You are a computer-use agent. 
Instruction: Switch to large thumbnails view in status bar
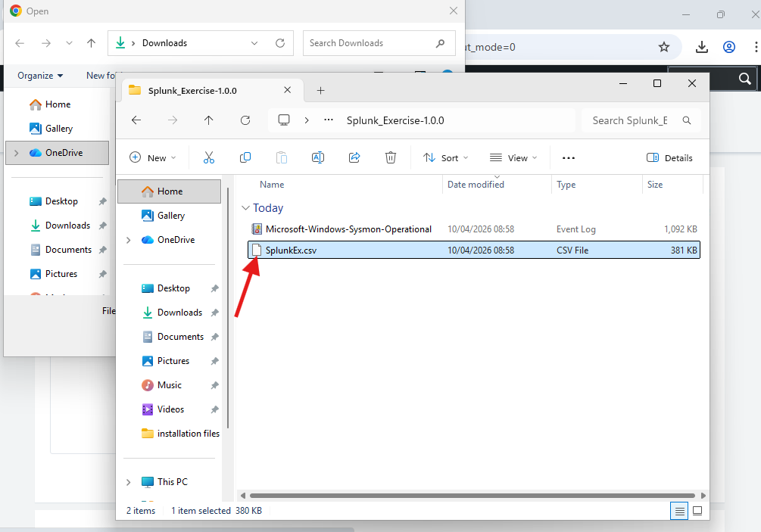pos(697,511)
